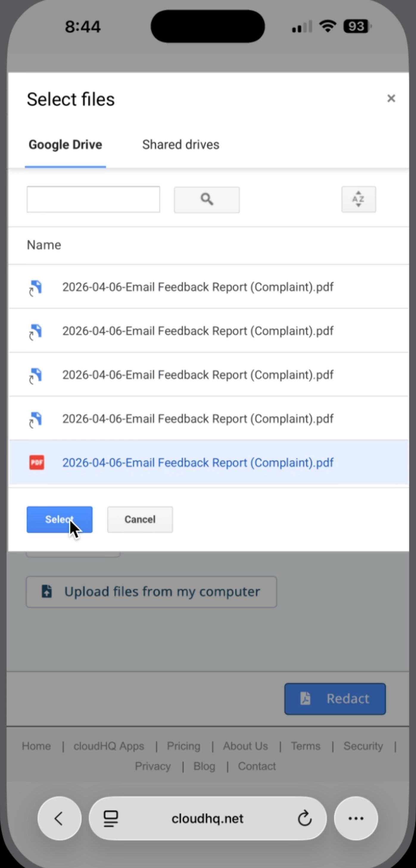Viewport: 416px width, 868px height.
Task: Click the A-Z sort order button
Action: (359, 199)
